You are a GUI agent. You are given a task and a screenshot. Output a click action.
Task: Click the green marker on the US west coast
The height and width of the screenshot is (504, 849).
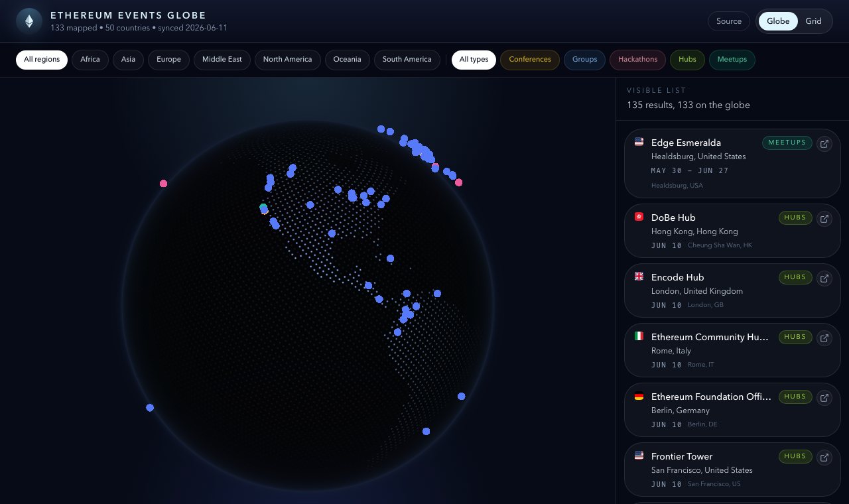pyautogui.click(x=263, y=208)
